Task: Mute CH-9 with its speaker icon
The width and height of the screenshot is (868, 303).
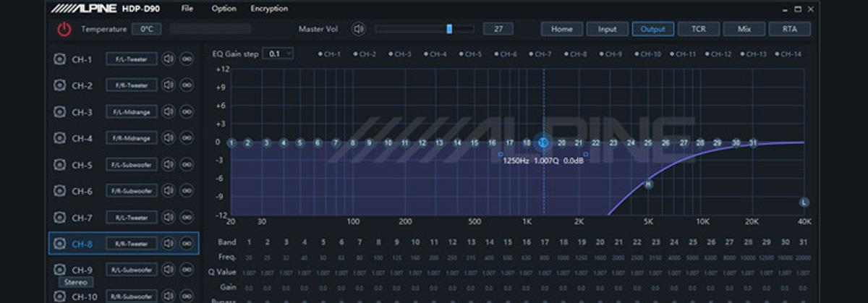Action: [169, 270]
